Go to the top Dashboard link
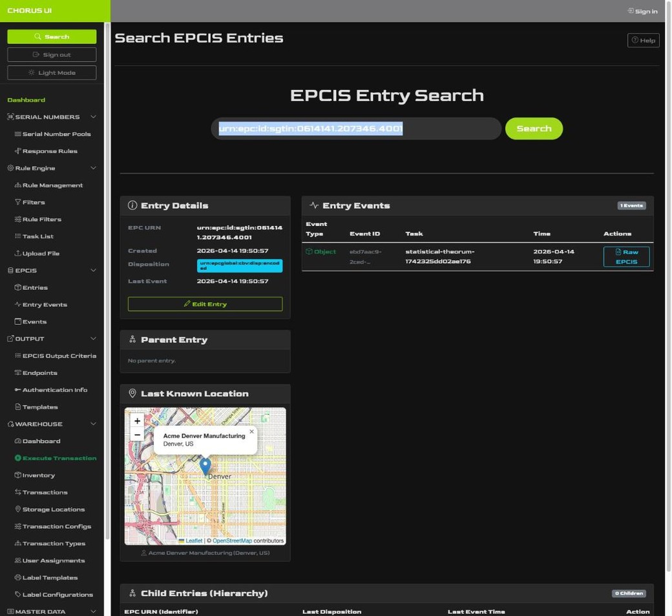Screen dimensions: 672x616 click(x=26, y=100)
